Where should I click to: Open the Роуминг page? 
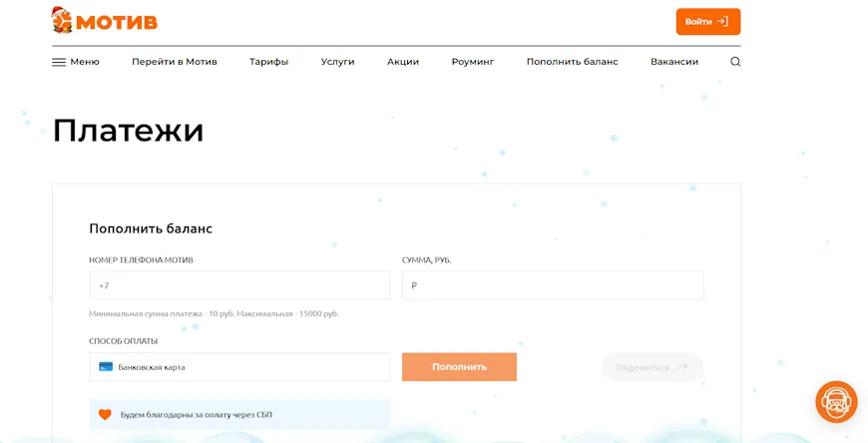(472, 62)
